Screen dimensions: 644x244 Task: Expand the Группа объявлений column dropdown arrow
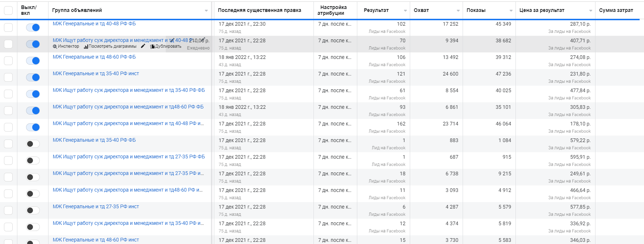click(206, 11)
